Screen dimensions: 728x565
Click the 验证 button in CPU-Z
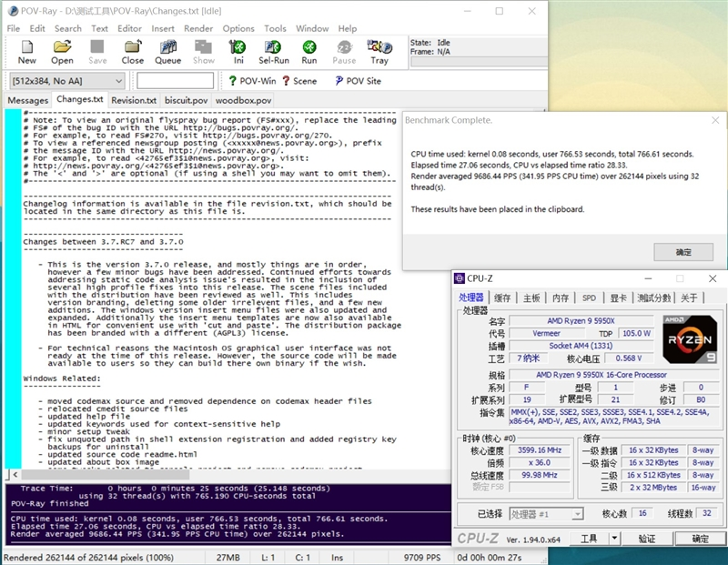[647, 539]
